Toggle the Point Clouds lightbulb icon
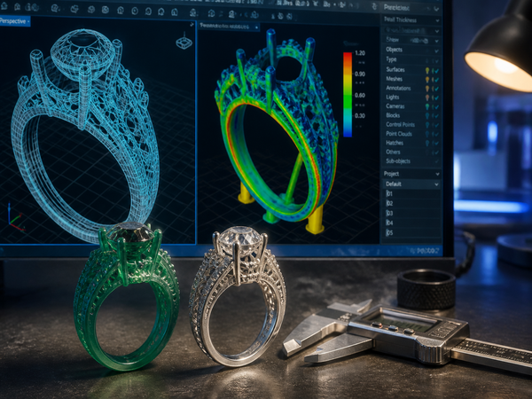 coord(427,134)
